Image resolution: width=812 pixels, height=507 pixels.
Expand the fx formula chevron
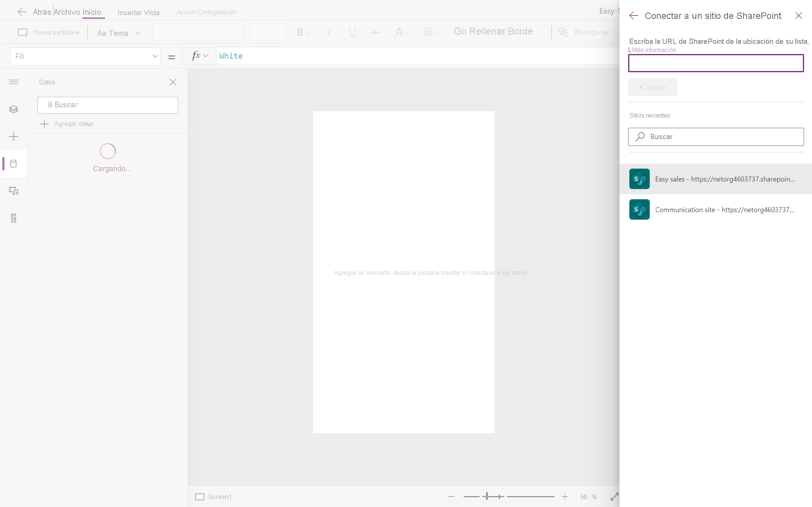205,56
